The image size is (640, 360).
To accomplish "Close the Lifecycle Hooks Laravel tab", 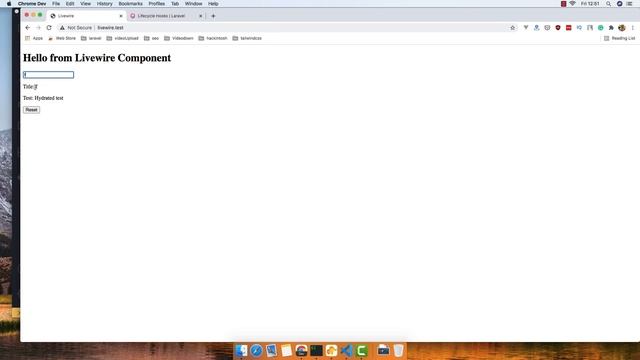I will click(200, 16).
